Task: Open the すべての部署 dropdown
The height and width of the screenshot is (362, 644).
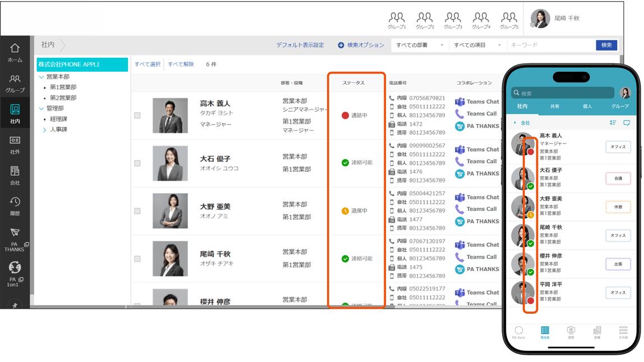Action: point(420,45)
